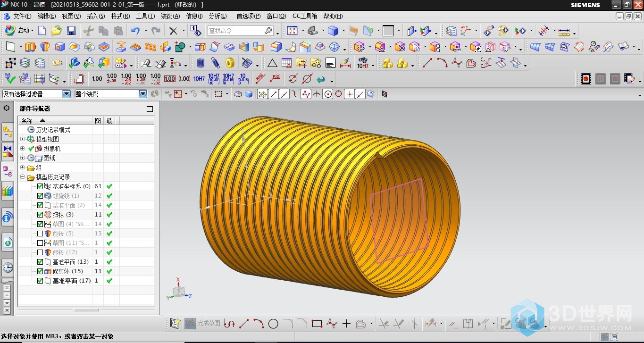Click the 完成草图 button
Viewport: 644px width, 343px height.
pos(202,324)
